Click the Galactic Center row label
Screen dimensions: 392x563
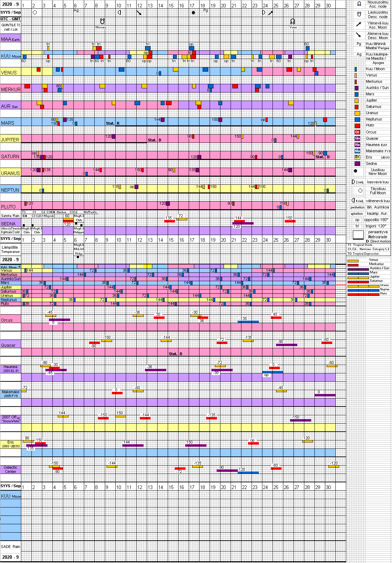point(10,469)
